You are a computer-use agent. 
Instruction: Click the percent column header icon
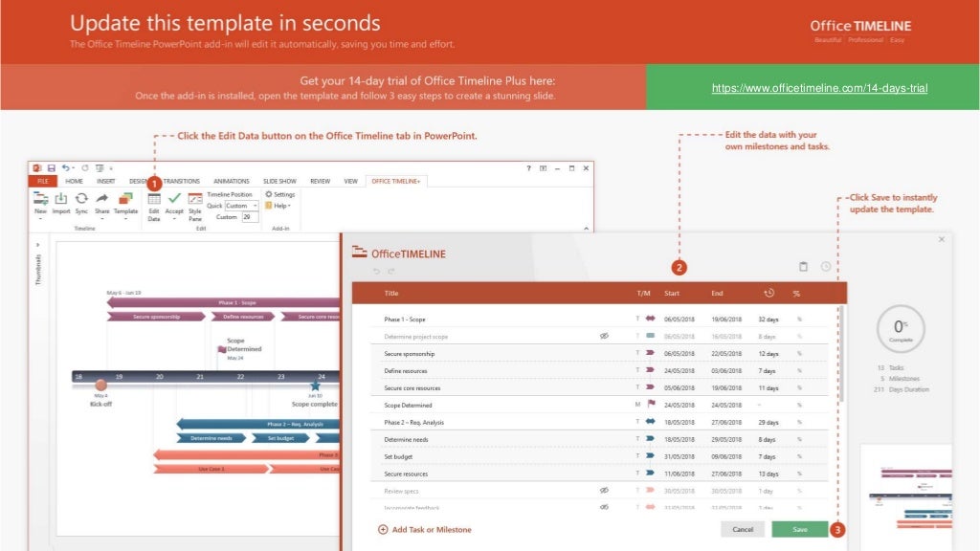point(796,293)
